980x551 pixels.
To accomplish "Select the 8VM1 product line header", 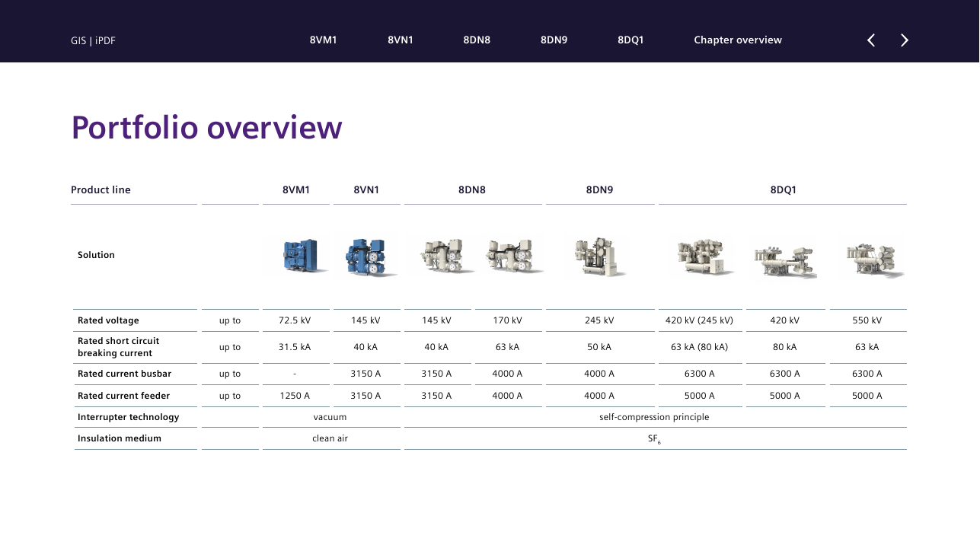I will coord(296,190).
